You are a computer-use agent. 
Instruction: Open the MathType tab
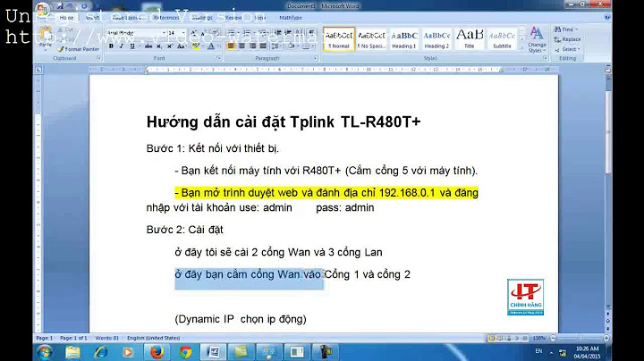291,18
